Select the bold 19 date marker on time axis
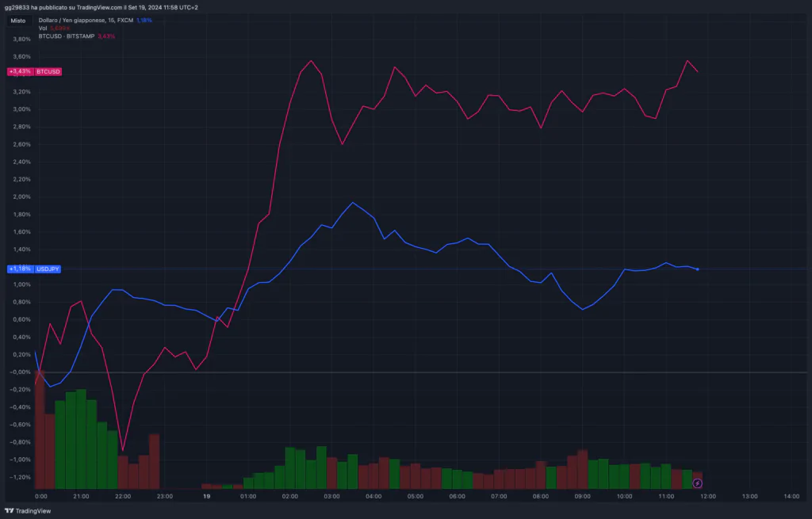 pyautogui.click(x=206, y=497)
